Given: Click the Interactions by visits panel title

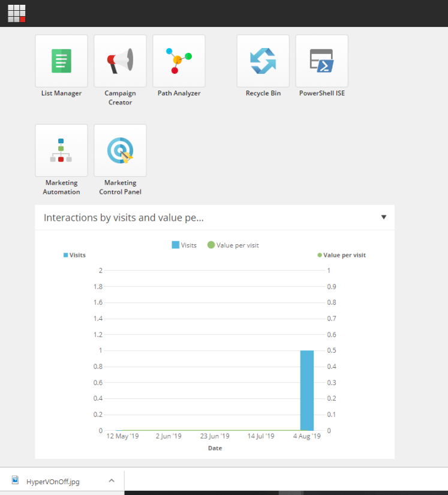Looking at the screenshot, I should 124,218.
